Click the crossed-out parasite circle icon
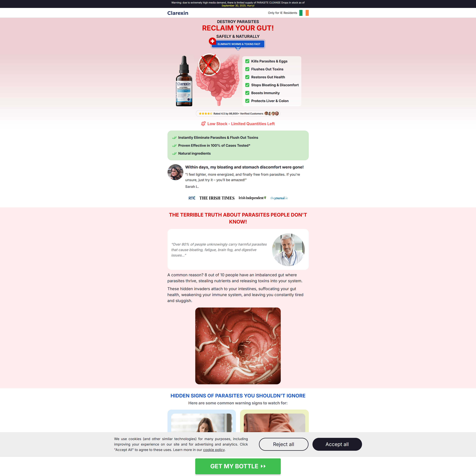This screenshot has width=476, height=476. [x=209, y=65]
